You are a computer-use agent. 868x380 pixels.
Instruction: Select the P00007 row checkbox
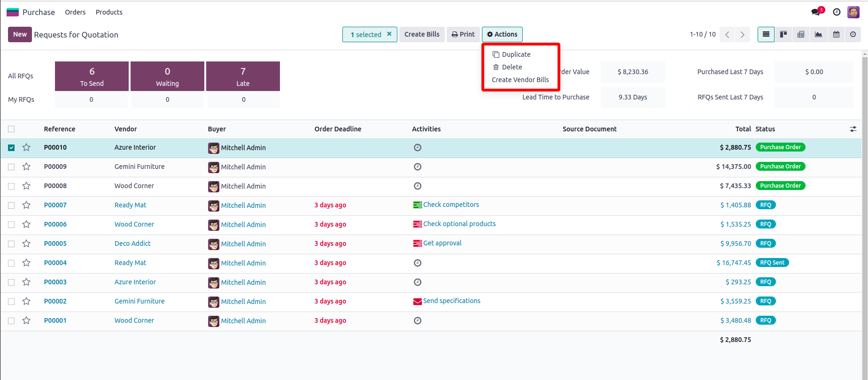[11, 205]
